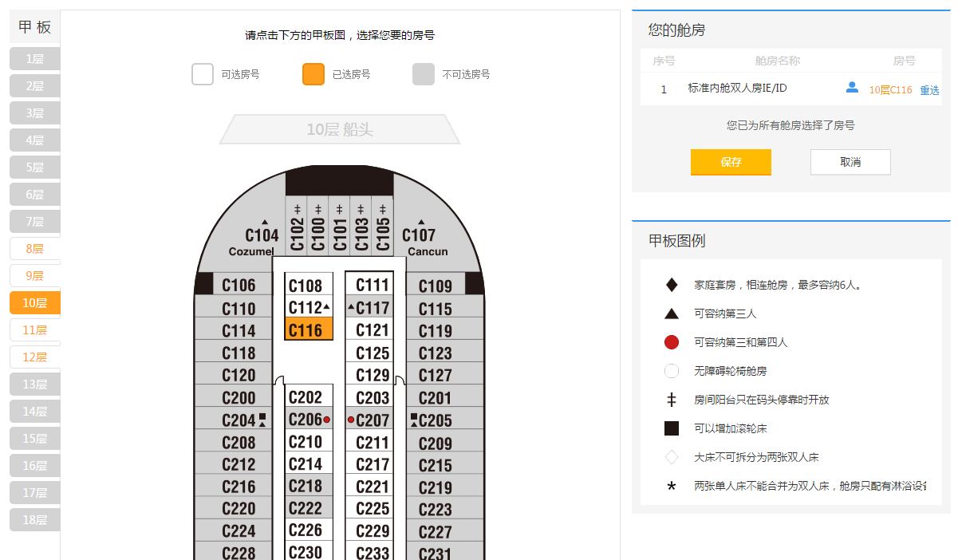
Task: Click the 取消 cancel button
Action: (850, 162)
